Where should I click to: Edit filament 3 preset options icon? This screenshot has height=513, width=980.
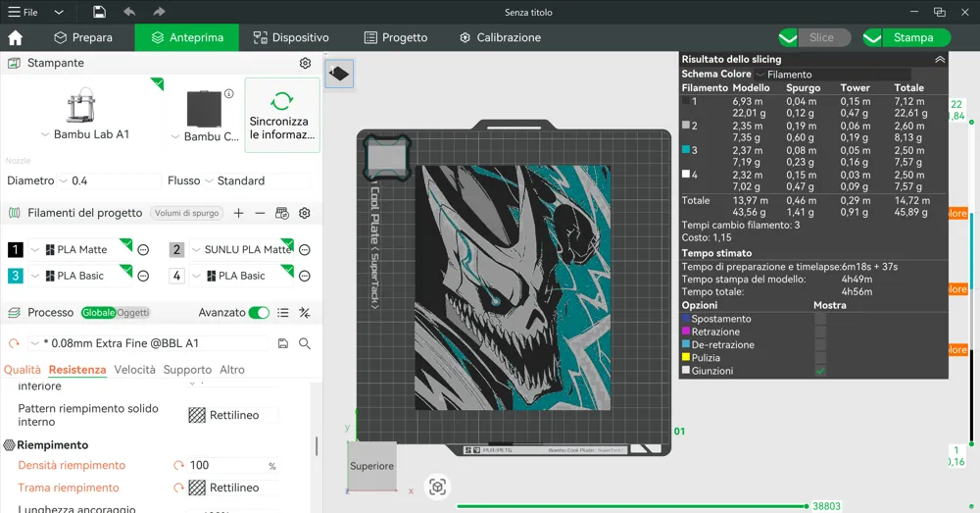click(x=143, y=276)
